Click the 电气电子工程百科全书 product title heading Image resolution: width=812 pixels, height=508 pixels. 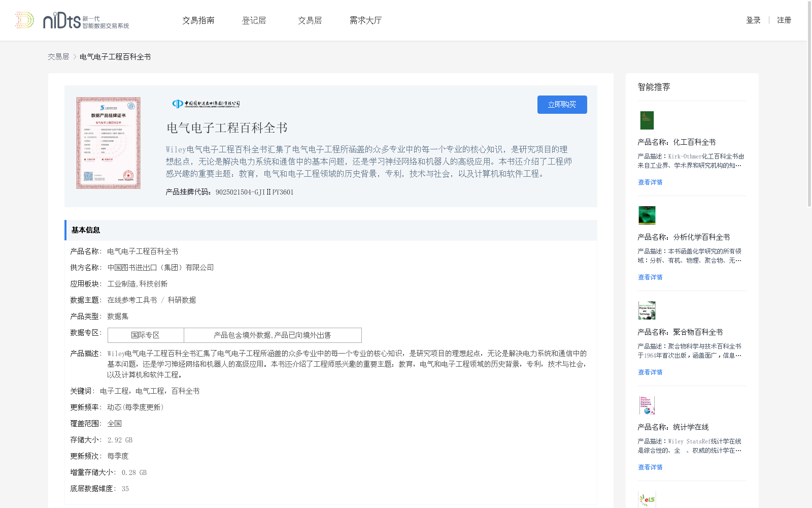227,128
